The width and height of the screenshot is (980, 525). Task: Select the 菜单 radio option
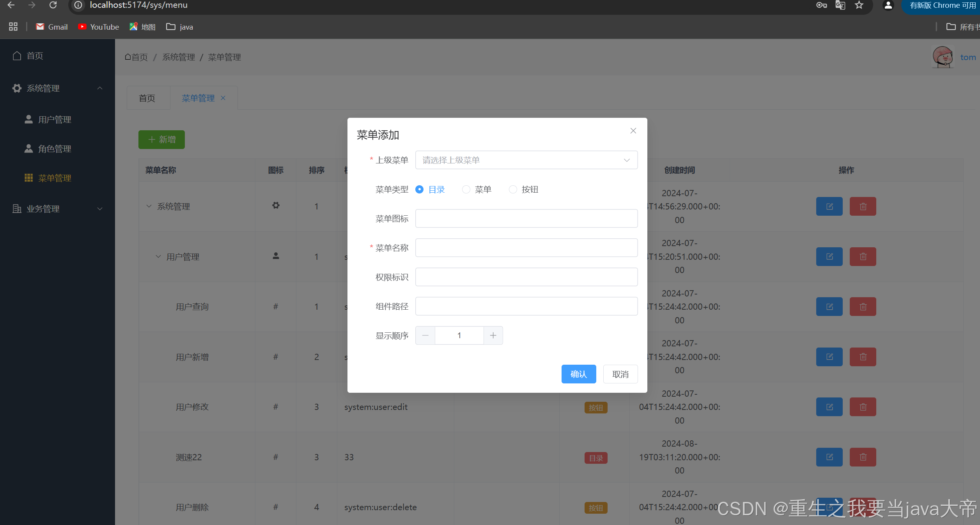point(466,190)
